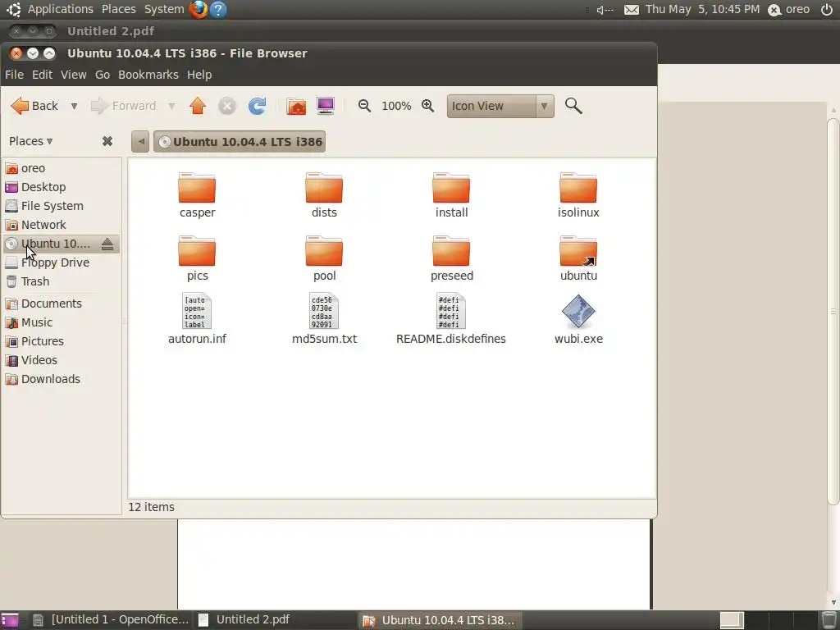This screenshot has height=630, width=840.
Task: Click the Stop loading icon
Action: click(227, 106)
